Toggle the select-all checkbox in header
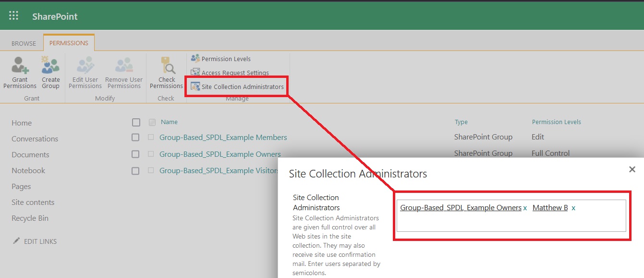Image resolution: width=644 pixels, height=278 pixels. point(136,122)
